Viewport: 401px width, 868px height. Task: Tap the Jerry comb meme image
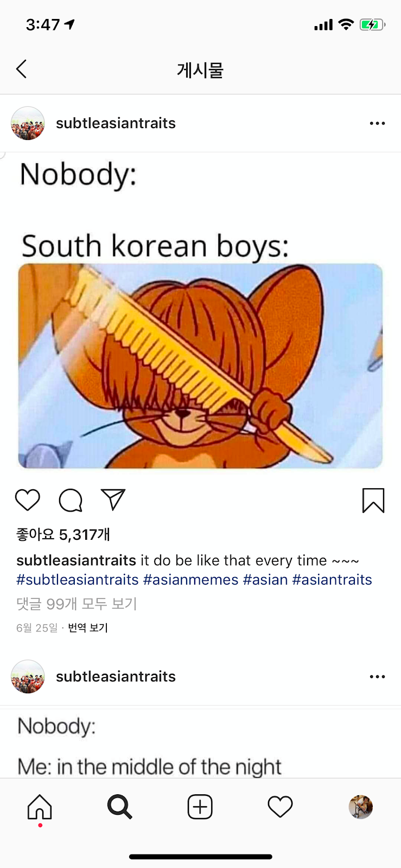[200, 365]
